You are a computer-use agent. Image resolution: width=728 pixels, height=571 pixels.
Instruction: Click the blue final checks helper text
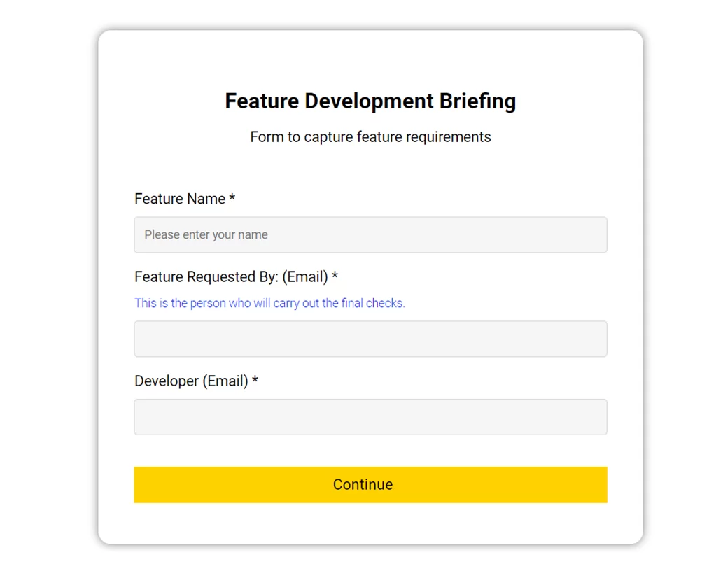[269, 303]
